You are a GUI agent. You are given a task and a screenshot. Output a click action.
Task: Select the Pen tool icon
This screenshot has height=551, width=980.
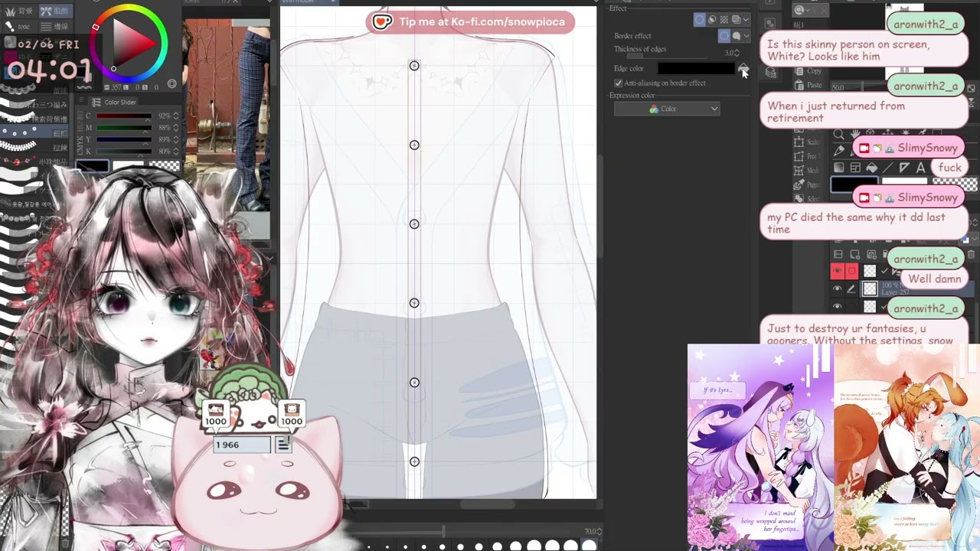click(x=839, y=150)
